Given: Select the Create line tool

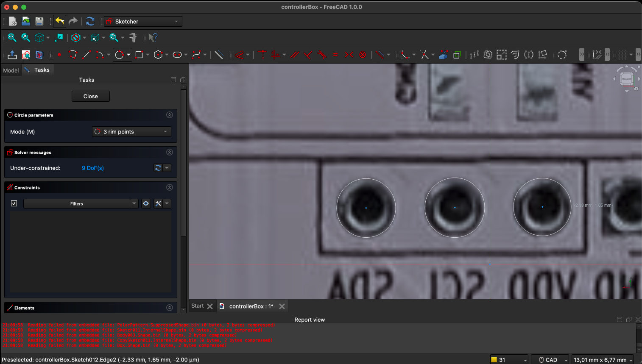Looking at the screenshot, I should point(86,55).
